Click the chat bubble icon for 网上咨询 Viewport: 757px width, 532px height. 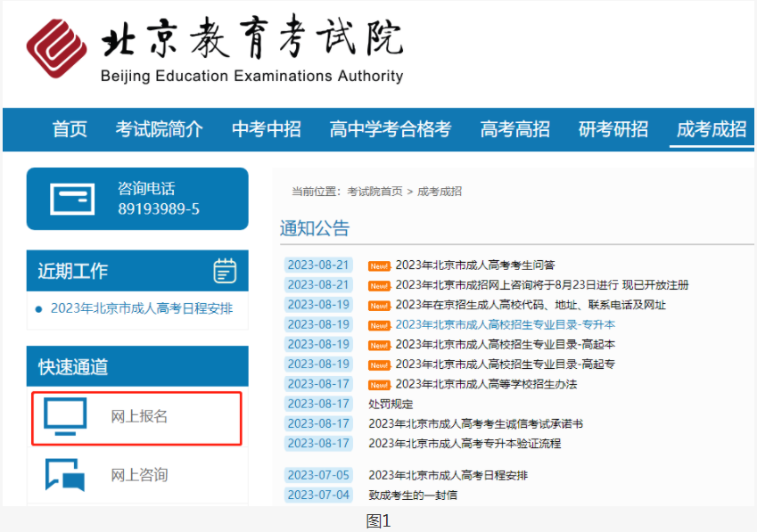(x=67, y=474)
